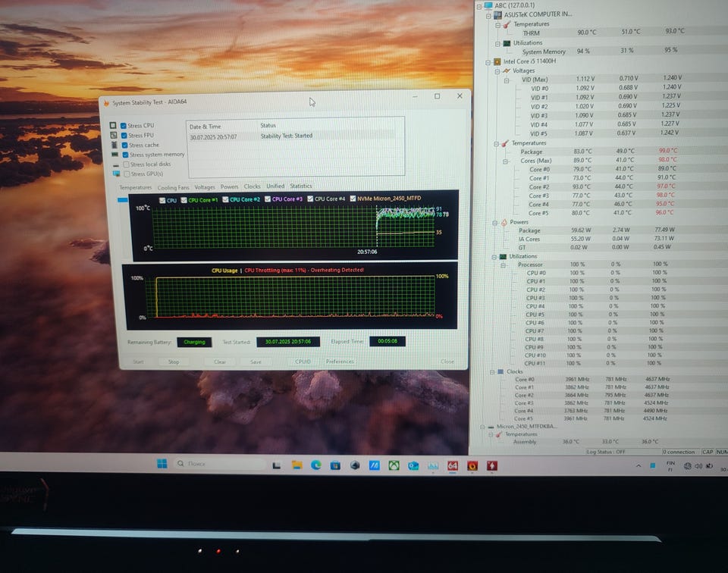Image resolution: width=728 pixels, height=573 pixels.
Task: Switch to the Cooling Fans tab
Action: 173,187
